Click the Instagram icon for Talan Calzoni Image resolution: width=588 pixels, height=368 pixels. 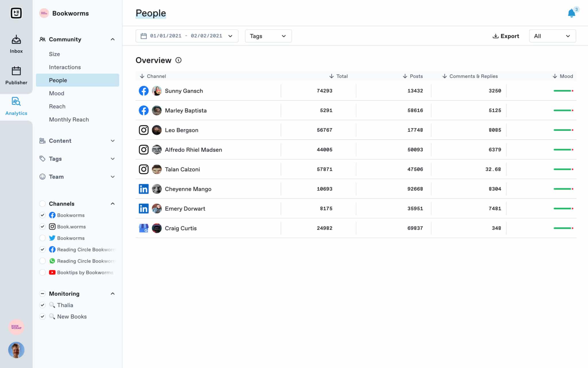(144, 169)
